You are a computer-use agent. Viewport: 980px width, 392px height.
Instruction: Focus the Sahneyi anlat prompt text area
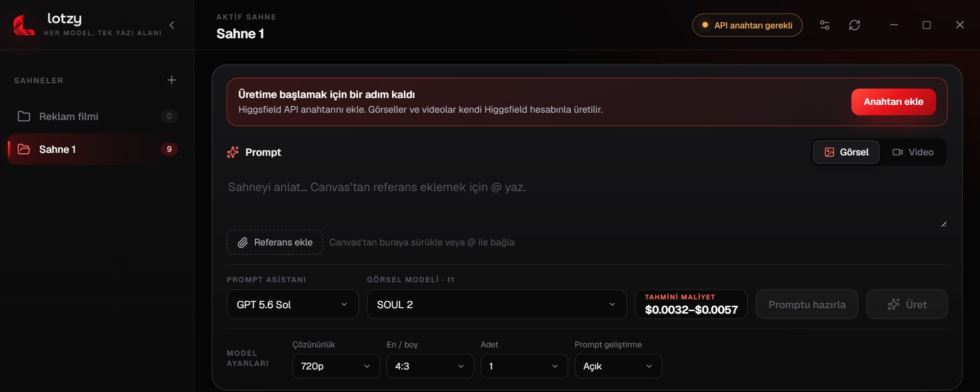pyautogui.click(x=587, y=201)
